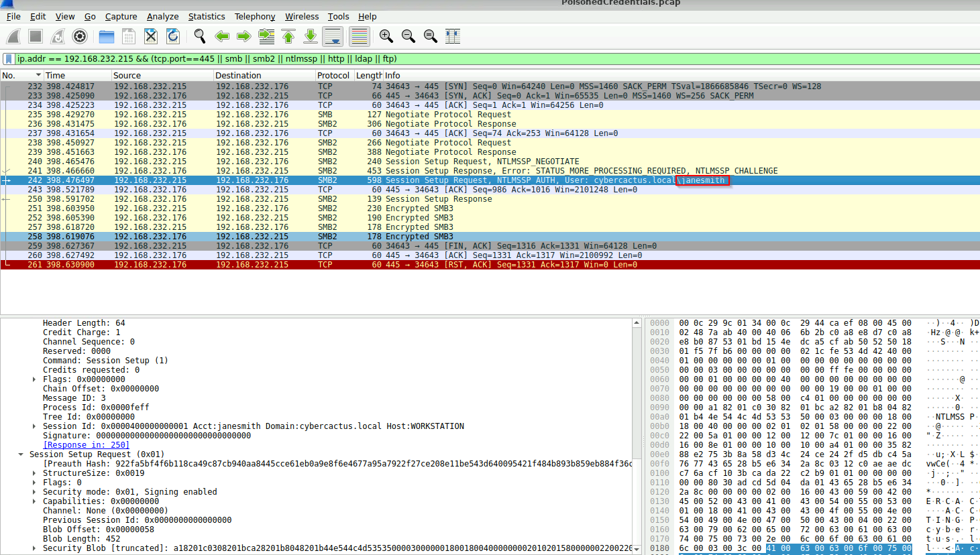Click the find packet magnifier icon
This screenshot has height=555, width=980.
pyautogui.click(x=200, y=36)
